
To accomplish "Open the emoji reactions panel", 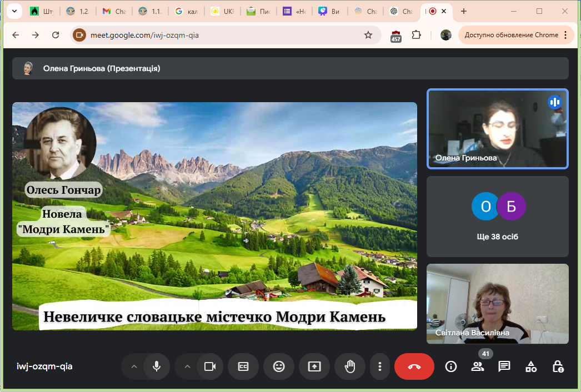I will (x=279, y=366).
